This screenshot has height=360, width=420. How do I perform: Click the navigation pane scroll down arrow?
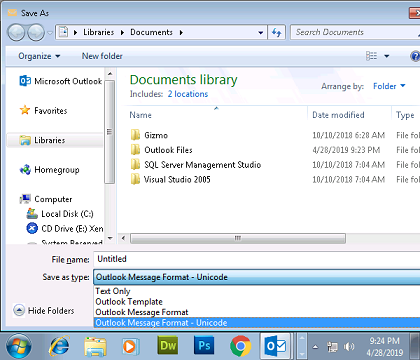click(x=110, y=238)
